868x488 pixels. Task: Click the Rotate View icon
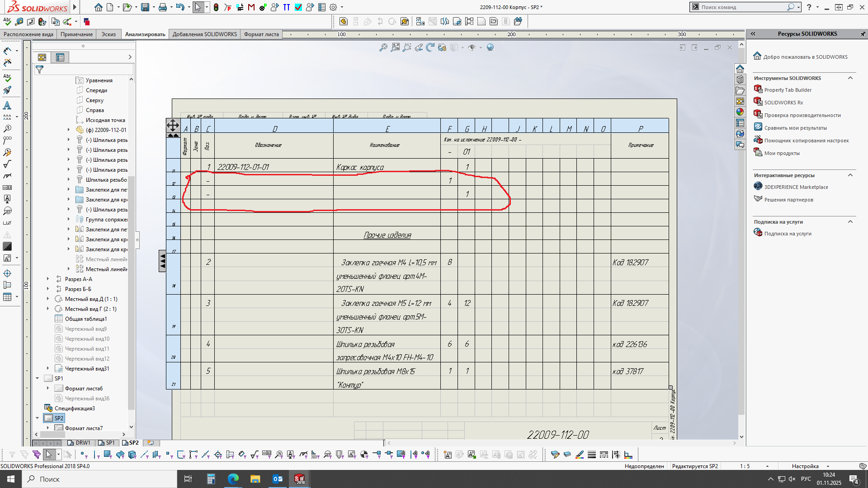(430, 47)
